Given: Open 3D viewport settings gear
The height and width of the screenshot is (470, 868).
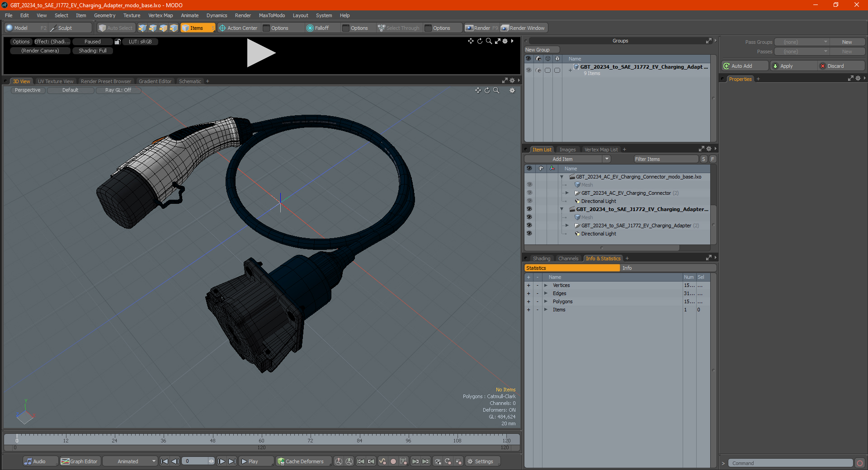Looking at the screenshot, I should (512, 90).
